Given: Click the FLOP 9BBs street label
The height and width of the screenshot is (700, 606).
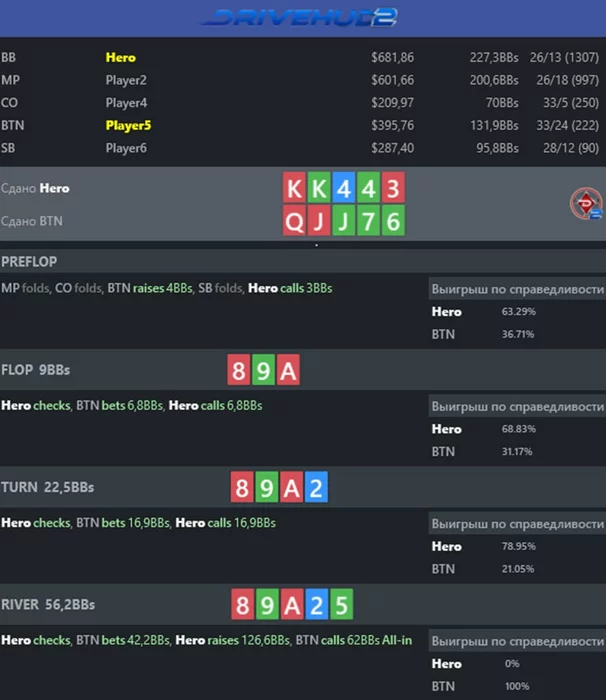Looking at the screenshot, I should [35, 370].
